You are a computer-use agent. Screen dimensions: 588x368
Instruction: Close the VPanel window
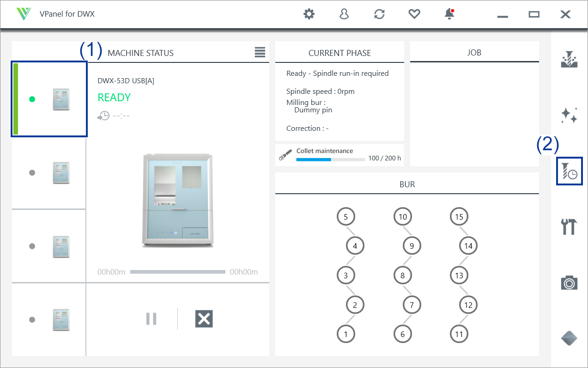click(x=565, y=14)
